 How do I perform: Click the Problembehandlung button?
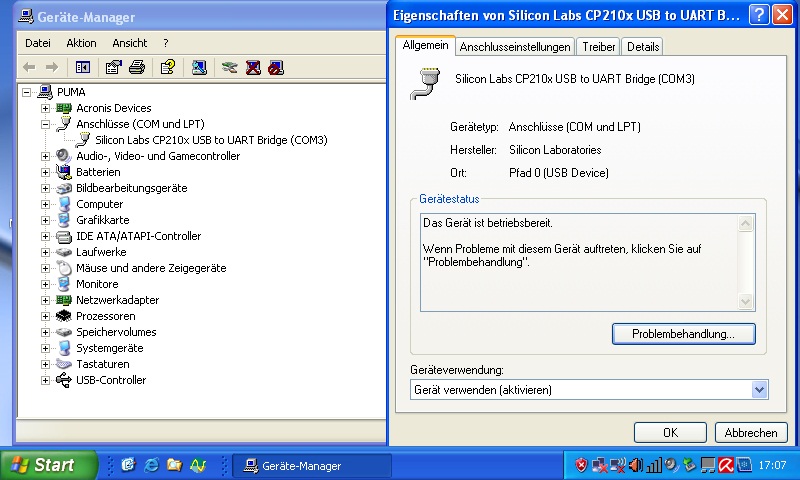click(x=683, y=334)
